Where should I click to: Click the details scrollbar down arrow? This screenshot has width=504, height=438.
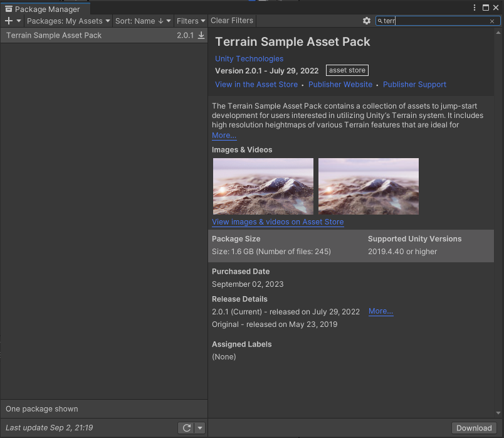click(498, 413)
